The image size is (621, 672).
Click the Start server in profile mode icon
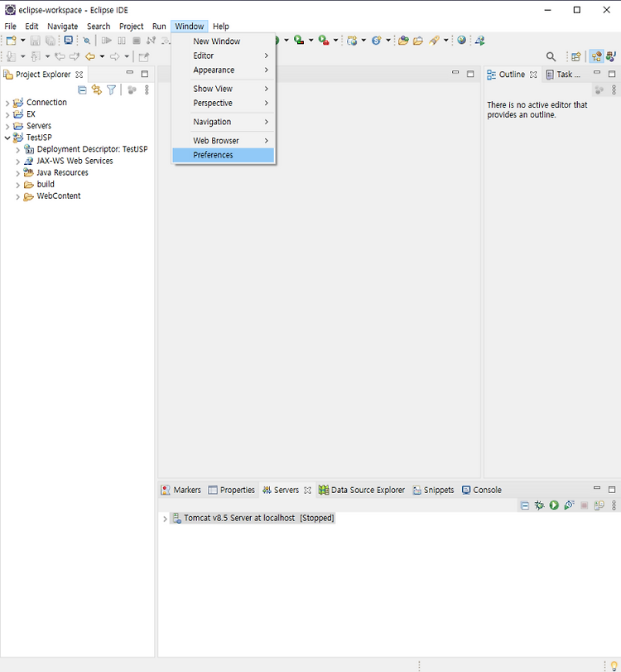(x=569, y=505)
